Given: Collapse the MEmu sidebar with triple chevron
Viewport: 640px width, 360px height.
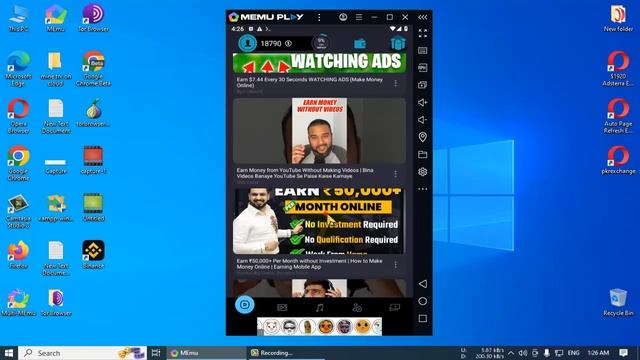Looking at the screenshot, I should [423, 17].
